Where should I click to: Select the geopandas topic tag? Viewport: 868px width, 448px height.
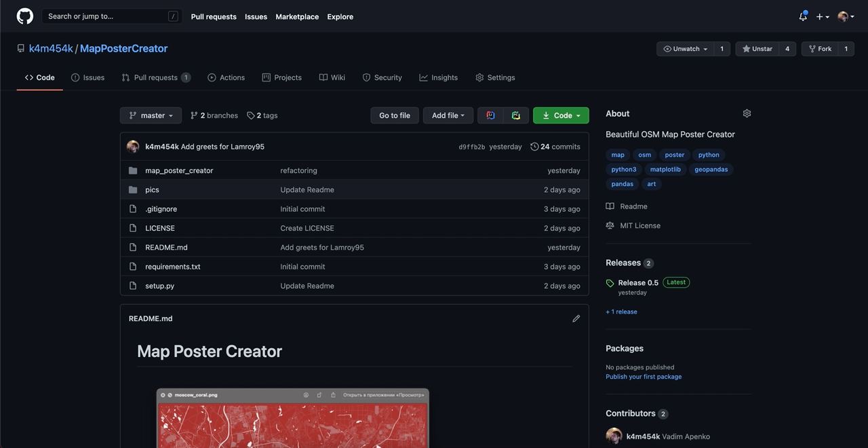pyautogui.click(x=711, y=170)
